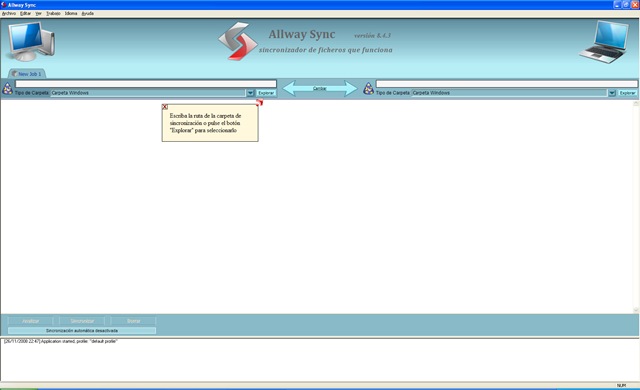Click the left folder path input field
The image size is (640, 390).
146,84
